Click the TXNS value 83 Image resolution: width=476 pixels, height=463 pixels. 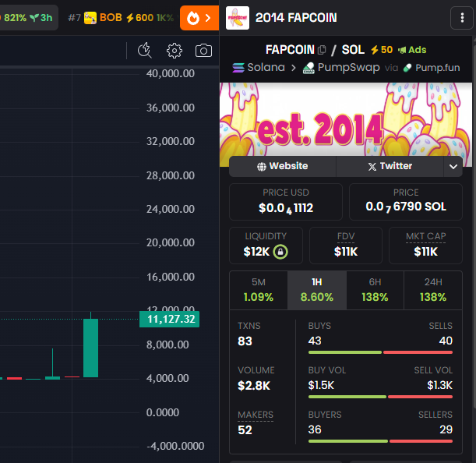coord(245,341)
